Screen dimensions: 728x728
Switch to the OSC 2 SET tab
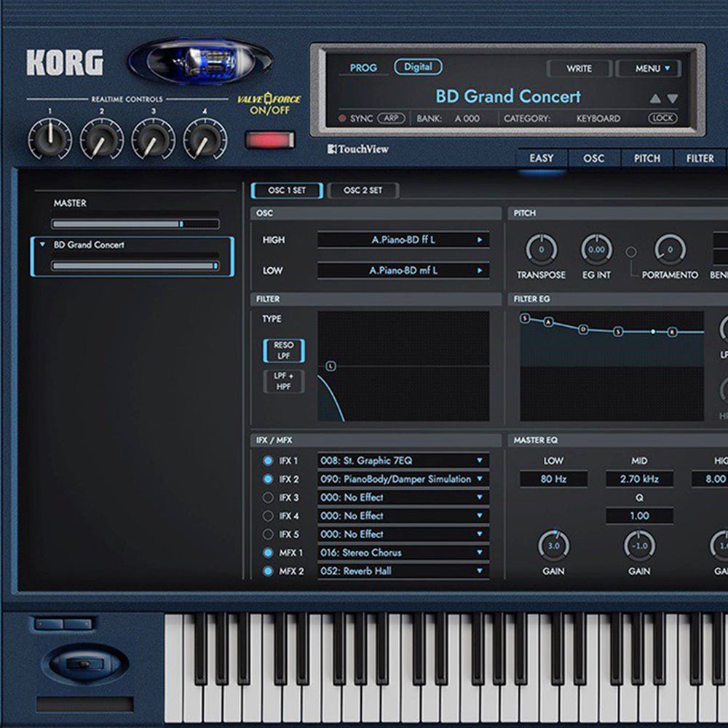363,190
